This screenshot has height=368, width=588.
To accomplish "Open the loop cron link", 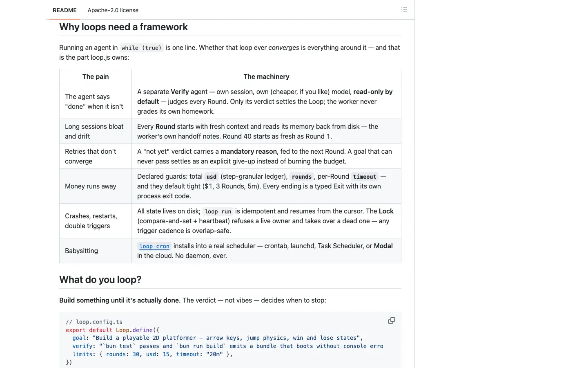I will click(154, 246).
